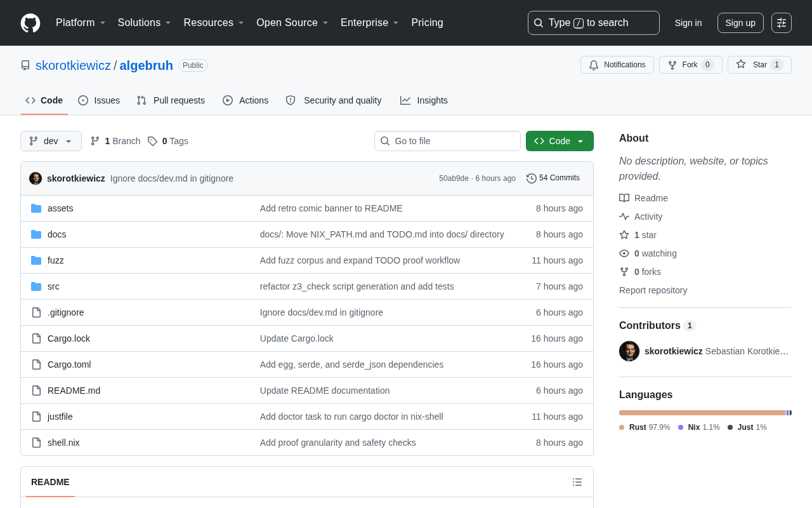
Task: Click the Notifications button
Action: pos(617,65)
